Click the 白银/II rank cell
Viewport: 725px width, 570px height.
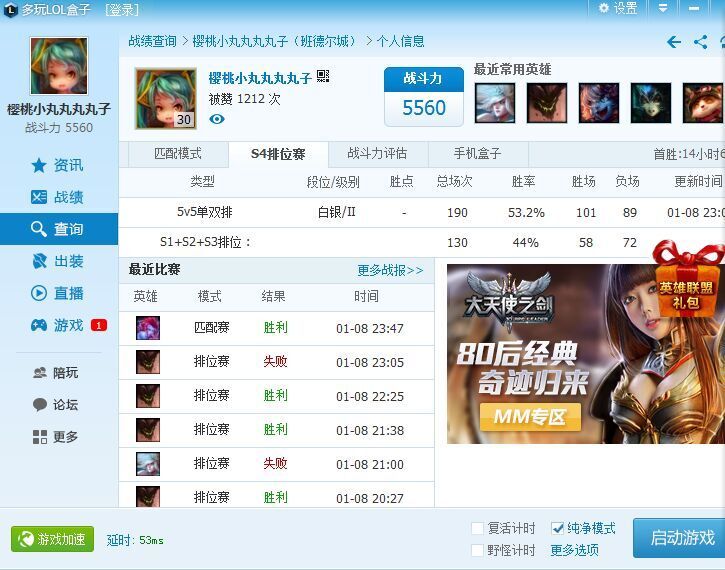click(337, 212)
